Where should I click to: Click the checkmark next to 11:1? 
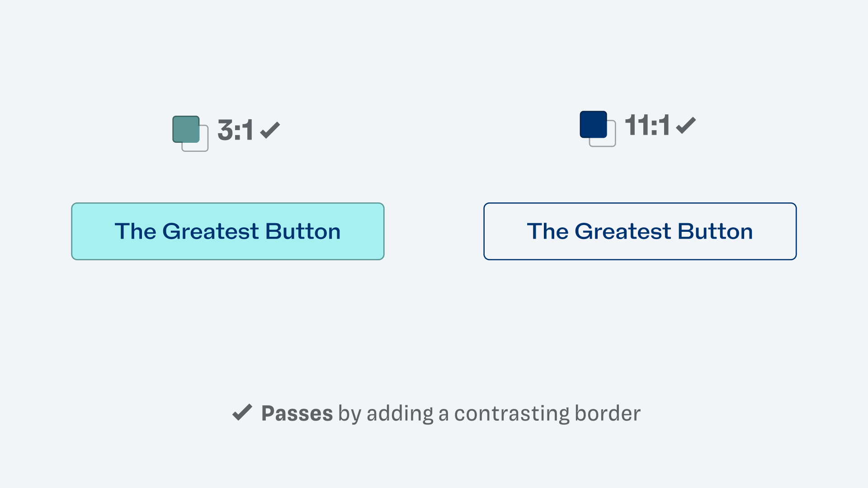[686, 125]
